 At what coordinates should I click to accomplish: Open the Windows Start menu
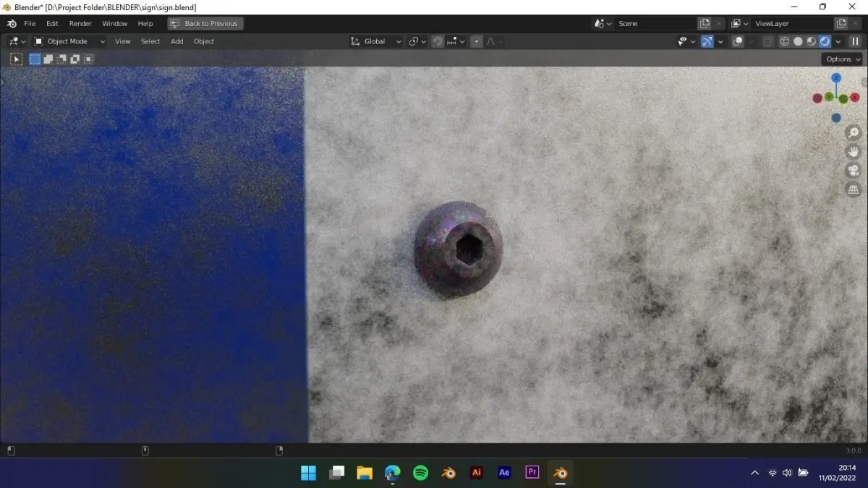click(x=308, y=473)
